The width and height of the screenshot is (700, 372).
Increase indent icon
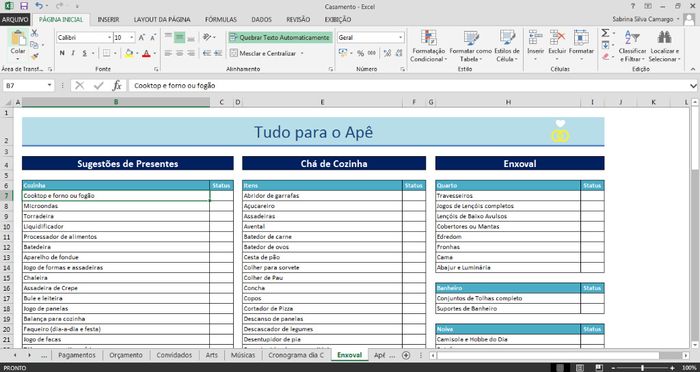click(218, 53)
